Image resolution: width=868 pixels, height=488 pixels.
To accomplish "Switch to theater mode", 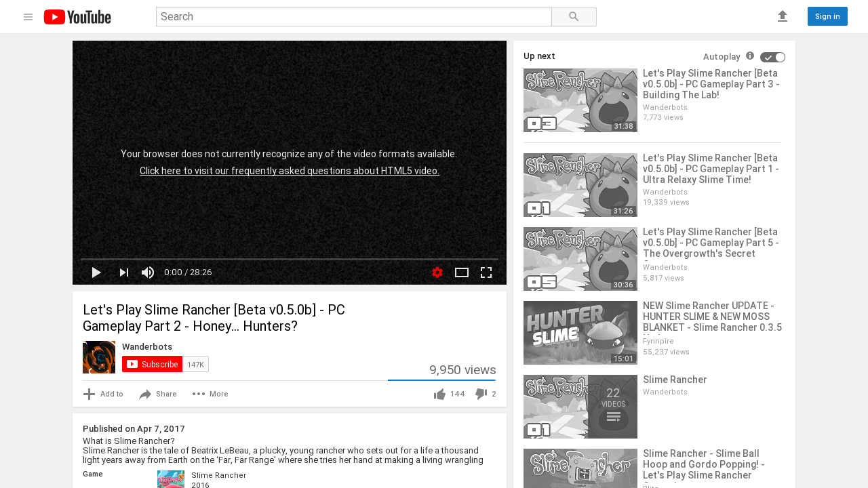I will coord(462,272).
